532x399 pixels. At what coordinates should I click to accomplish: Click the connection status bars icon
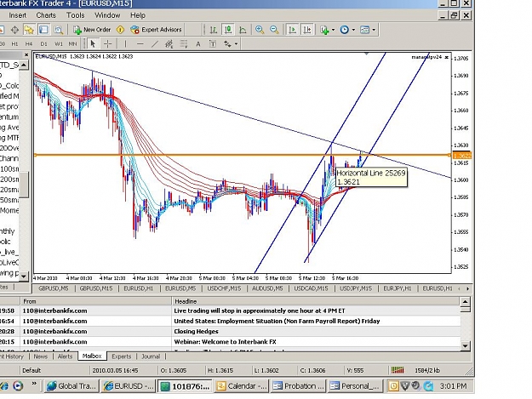398,370
